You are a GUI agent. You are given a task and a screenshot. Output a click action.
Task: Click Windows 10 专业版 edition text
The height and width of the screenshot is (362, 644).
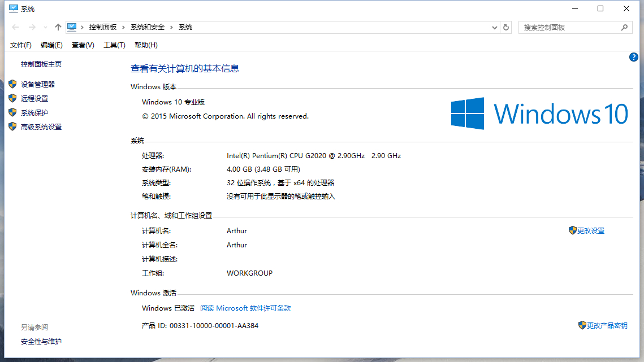click(x=174, y=102)
